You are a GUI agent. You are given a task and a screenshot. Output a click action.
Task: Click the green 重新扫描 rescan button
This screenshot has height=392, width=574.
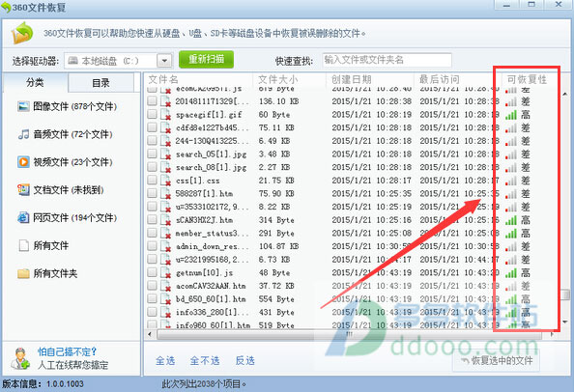[206, 59]
